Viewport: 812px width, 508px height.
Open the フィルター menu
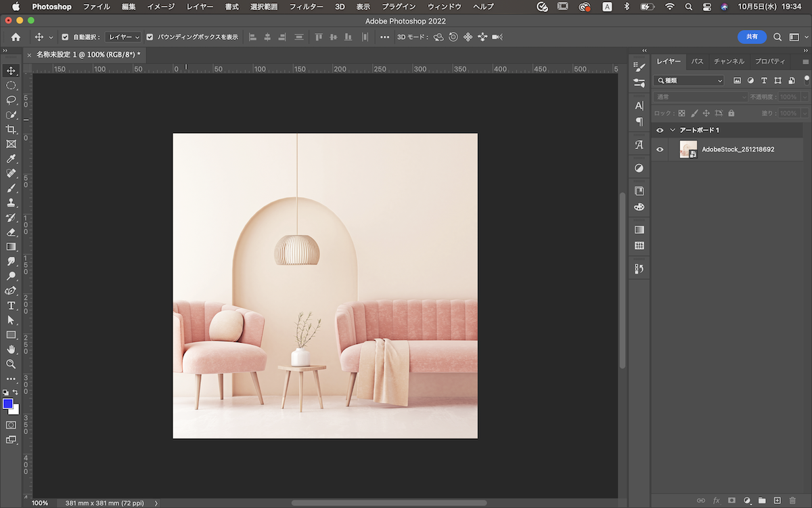(306, 7)
